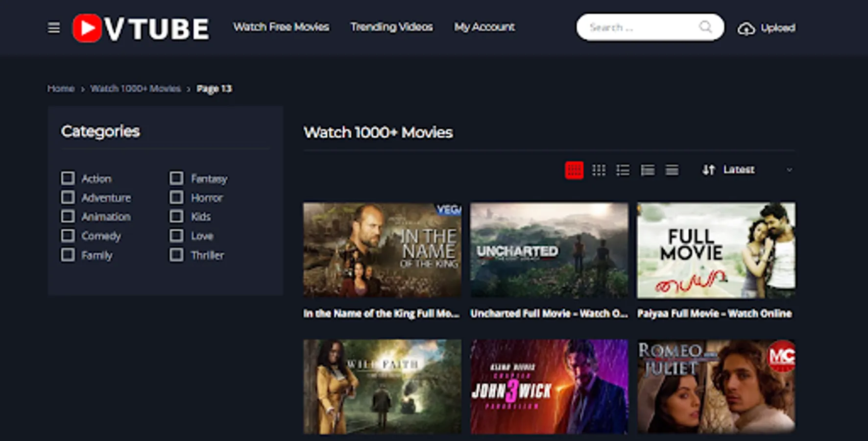868x441 pixels.
Task: Enable the Love category checkbox
Action: [176, 236]
